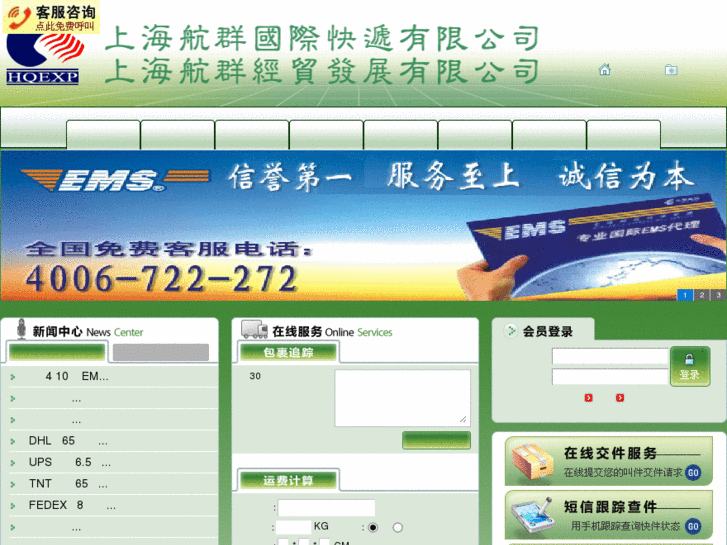The width and height of the screenshot is (727, 545).
Task: Click the 上海航群經貿發展有限公司 title
Action: click(x=322, y=71)
